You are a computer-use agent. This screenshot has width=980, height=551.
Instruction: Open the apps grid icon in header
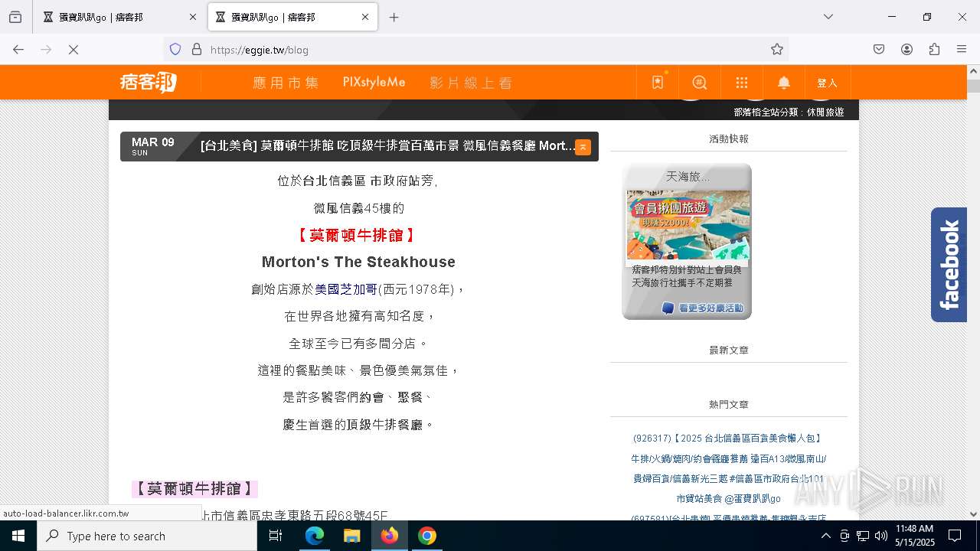(741, 83)
